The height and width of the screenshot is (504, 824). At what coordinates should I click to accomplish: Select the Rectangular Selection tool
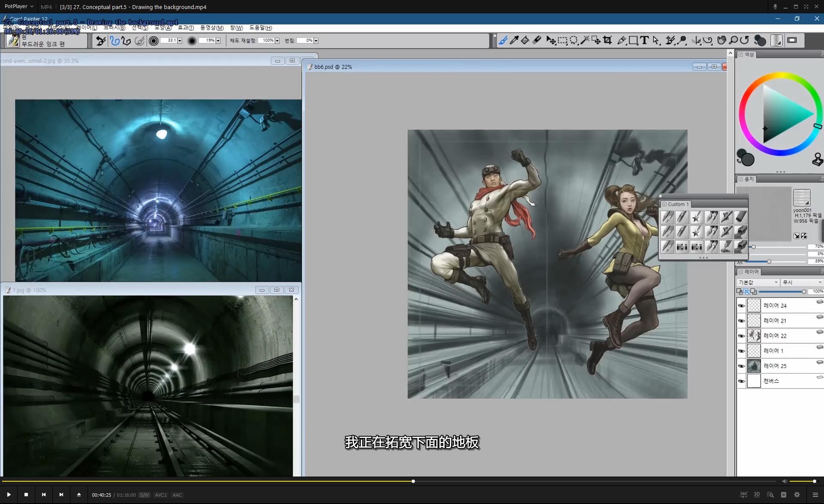562,40
